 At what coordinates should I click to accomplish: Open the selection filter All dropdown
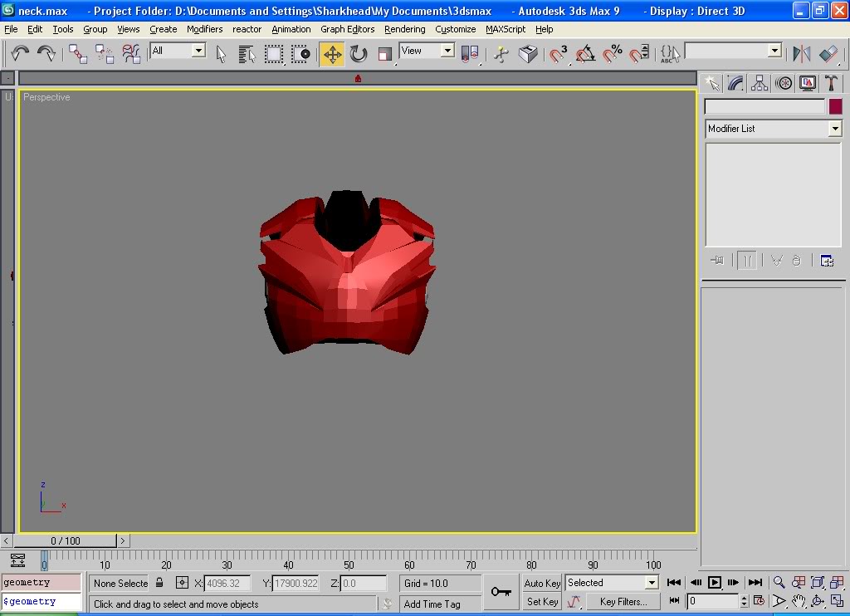coord(198,51)
